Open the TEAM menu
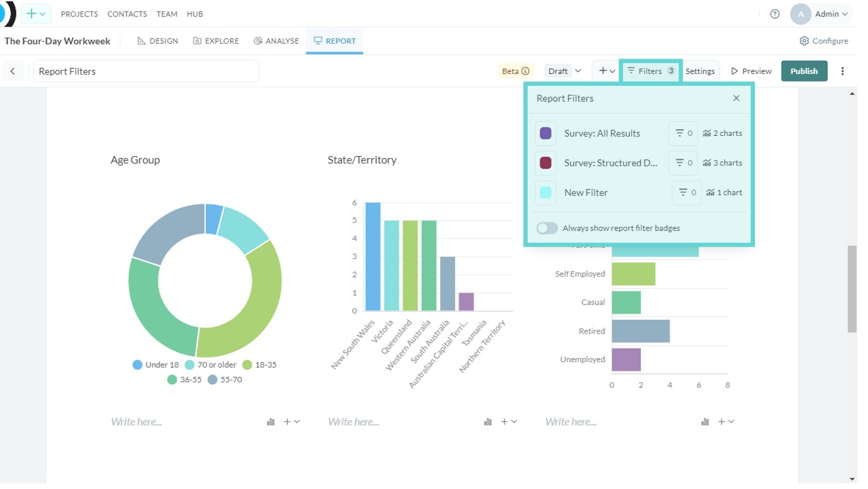This screenshot has width=868, height=489. [x=167, y=14]
